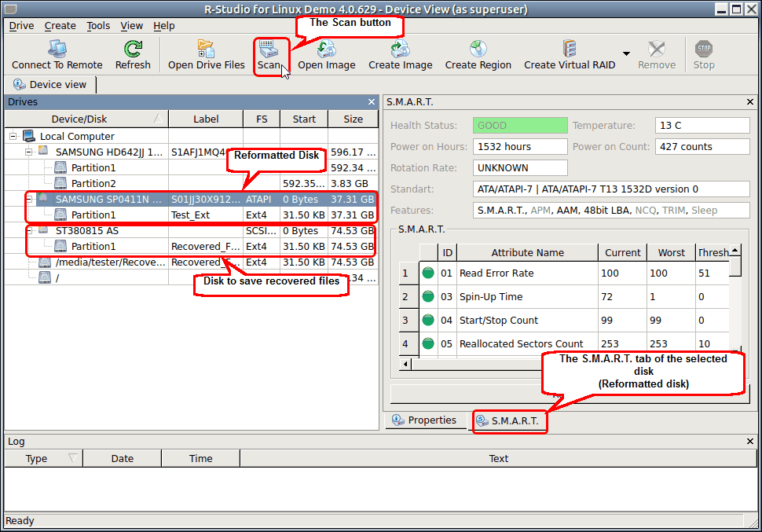762x532 pixels.
Task: Select SAMSUNG HD642JJ disk row
Action: 192,152
